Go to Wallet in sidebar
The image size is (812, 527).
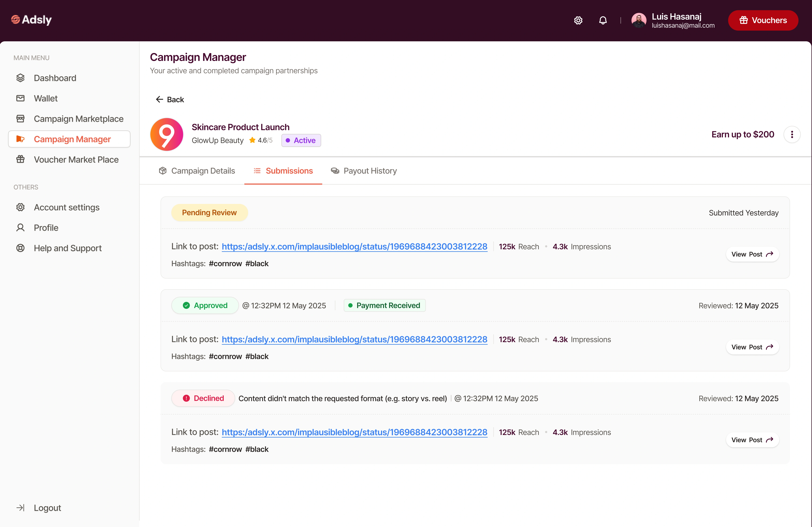(x=46, y=98)
